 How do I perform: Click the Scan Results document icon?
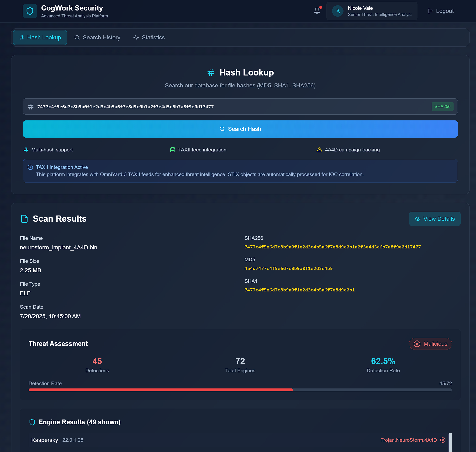click(x=24, y=219)
